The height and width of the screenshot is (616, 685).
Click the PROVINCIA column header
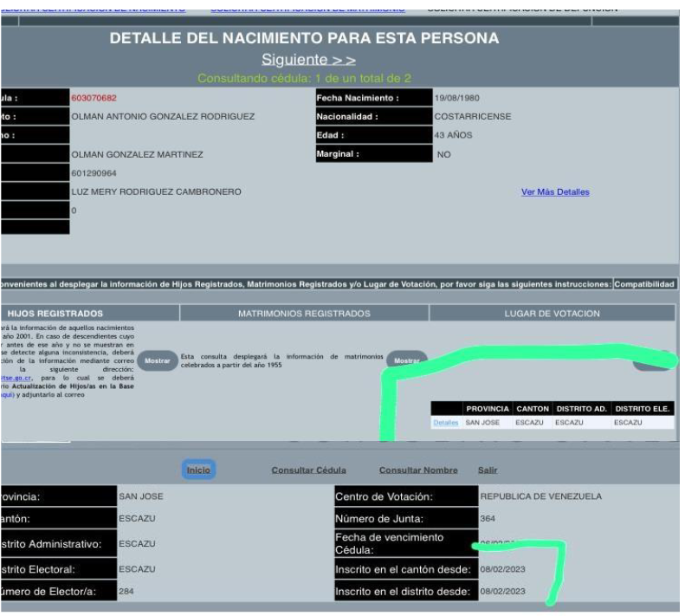coord(487,409)
